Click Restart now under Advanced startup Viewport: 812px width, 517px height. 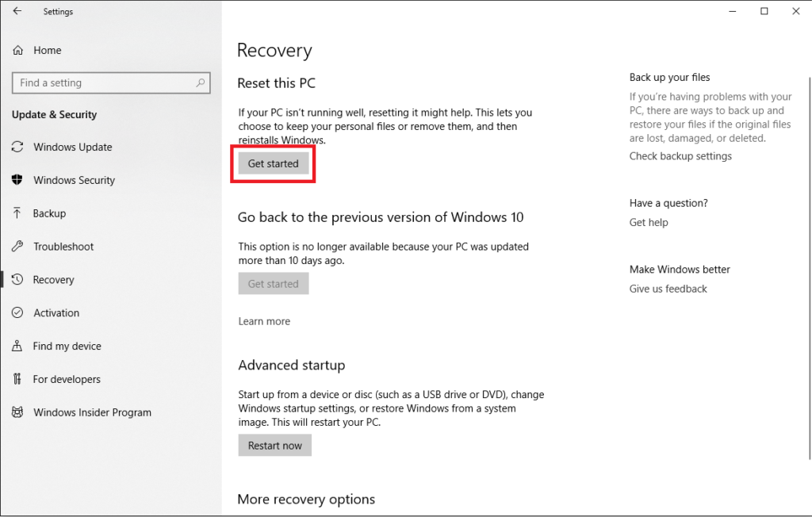(x=274, y=445)
